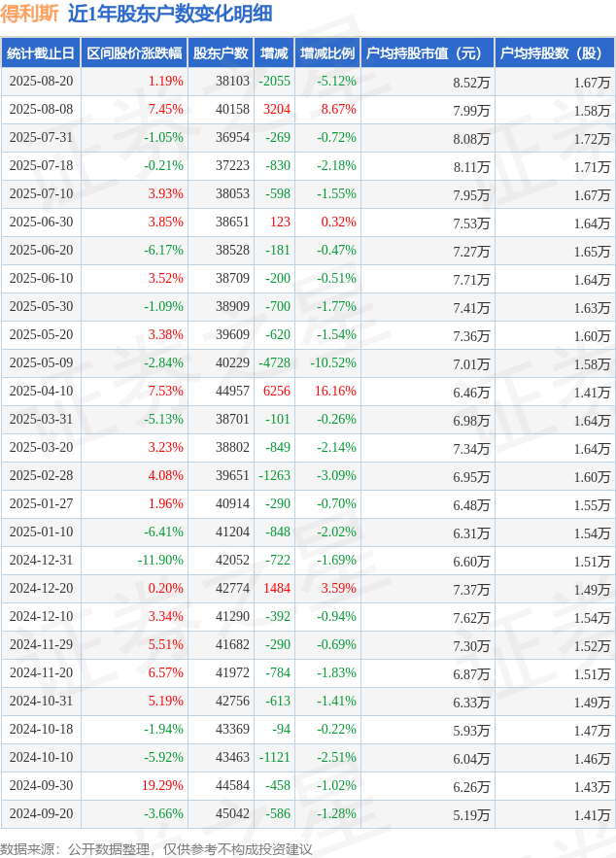Click the 户均持股数（股） column header
Image resolution: width=616 pixels, height=858 pixels.
(x=555, y=53)
